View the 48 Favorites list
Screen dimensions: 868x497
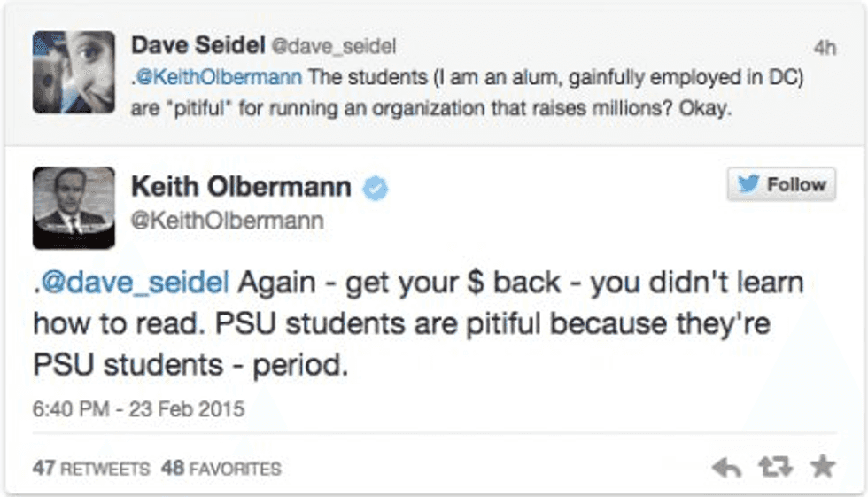(221, 468)
